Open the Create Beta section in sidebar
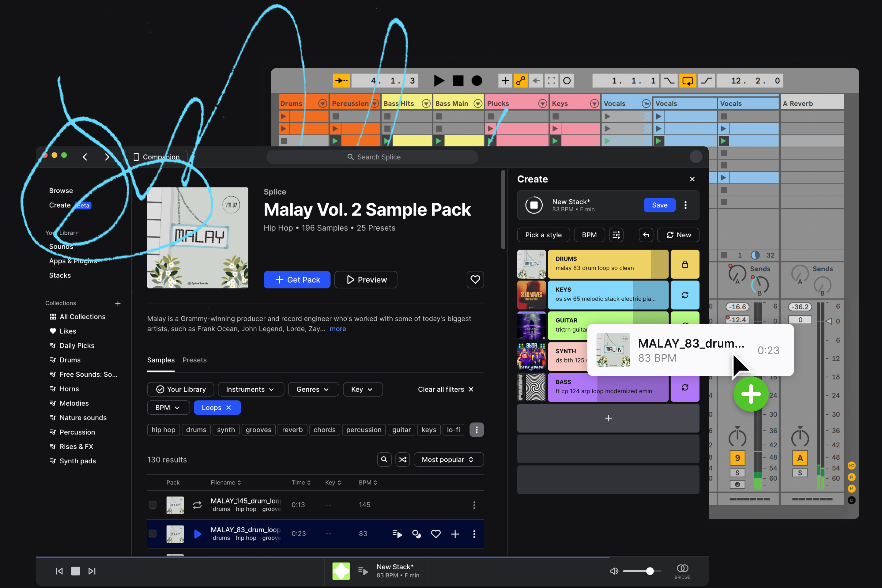This screenshot has height=588, width=882. 70,205
